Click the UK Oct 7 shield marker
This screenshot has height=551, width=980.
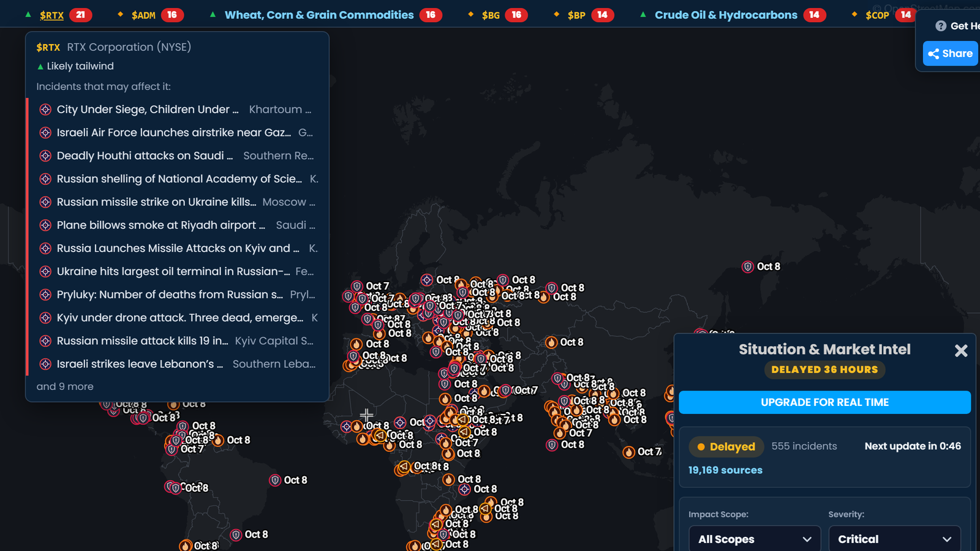tap(356, 287)
